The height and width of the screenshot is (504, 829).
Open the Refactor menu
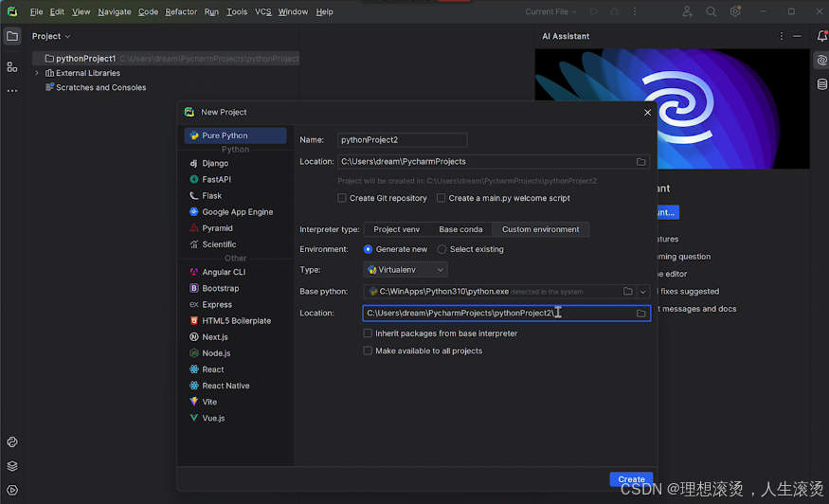pyautogui.click(x=181, y=11)
